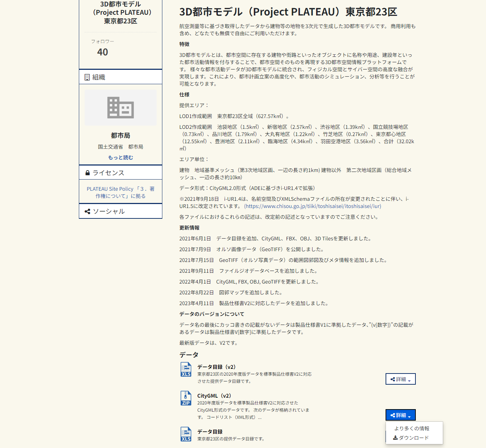Click the 2021年6月1日 update entry
This screenshot has width=486, height=448.
(x=276, y=238)
